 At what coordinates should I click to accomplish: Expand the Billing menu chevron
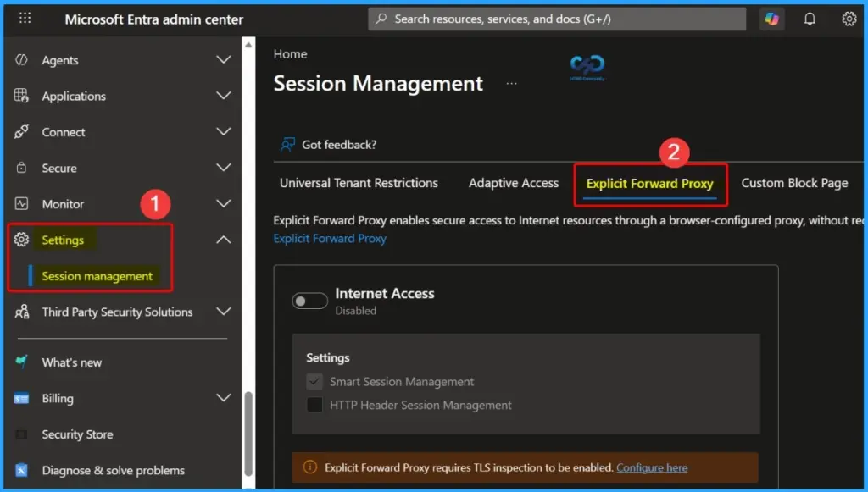coord(224,398)
